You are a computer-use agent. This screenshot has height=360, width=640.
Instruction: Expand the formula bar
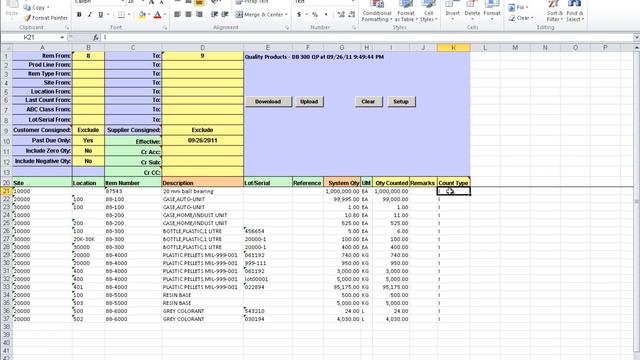coord(636,37)
